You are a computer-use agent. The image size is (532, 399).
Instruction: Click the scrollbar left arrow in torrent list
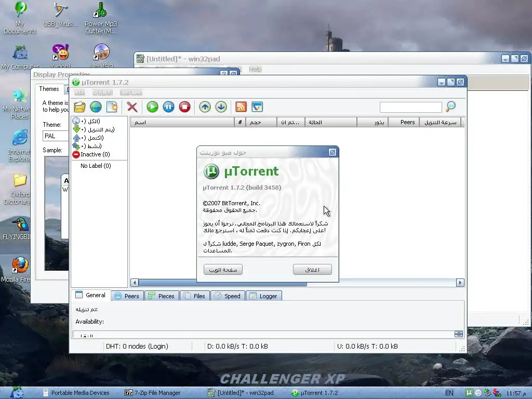tap(135, 283)
